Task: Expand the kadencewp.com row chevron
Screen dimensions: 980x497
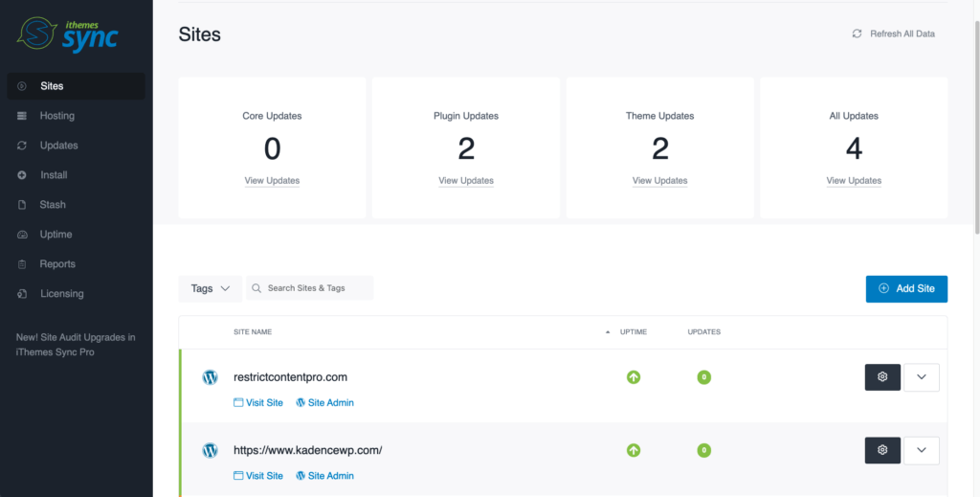Action: point(922,450)
